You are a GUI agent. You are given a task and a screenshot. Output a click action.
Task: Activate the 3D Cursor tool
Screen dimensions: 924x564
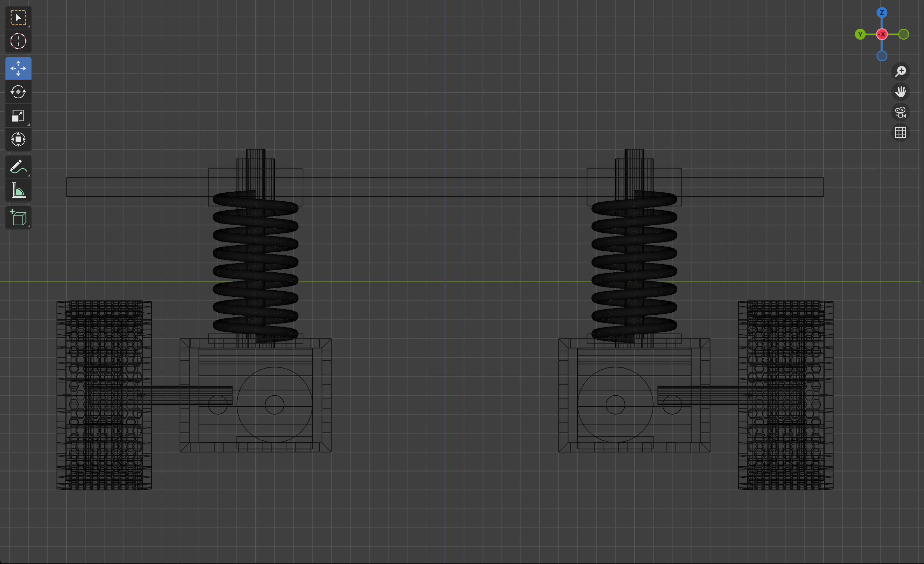point(18,41)
